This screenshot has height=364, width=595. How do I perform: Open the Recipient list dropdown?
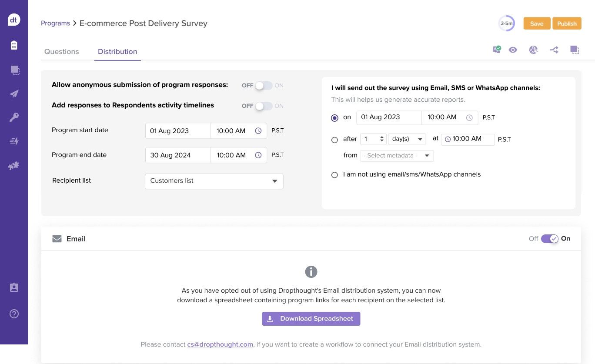[x=214, y=181]
